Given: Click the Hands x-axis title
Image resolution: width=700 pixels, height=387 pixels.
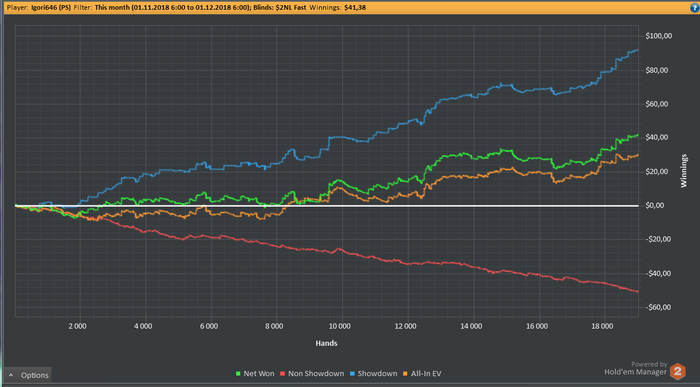Looking at the screenshot, I should pyautogui.click(x=326, y=343).
